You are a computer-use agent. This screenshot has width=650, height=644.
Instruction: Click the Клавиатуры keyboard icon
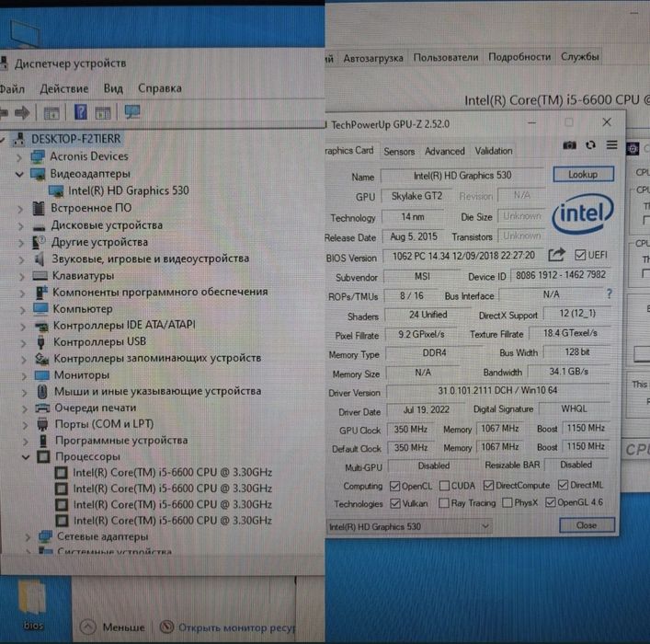40,275
